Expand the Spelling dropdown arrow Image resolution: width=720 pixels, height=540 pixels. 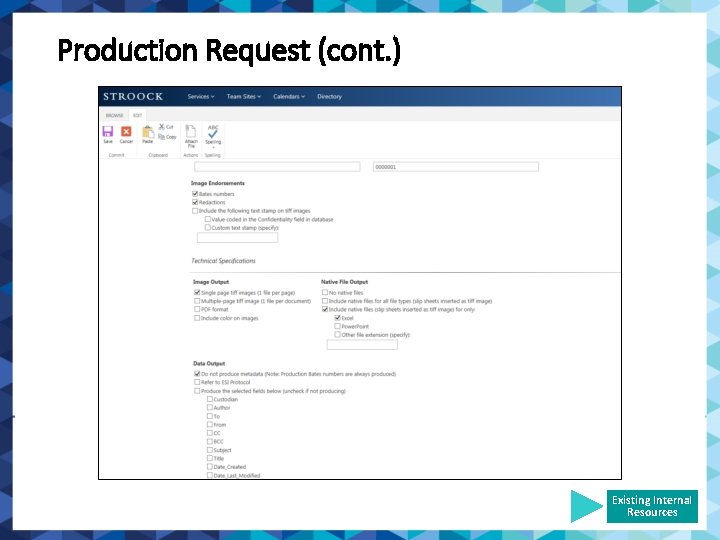coord(213,147)
